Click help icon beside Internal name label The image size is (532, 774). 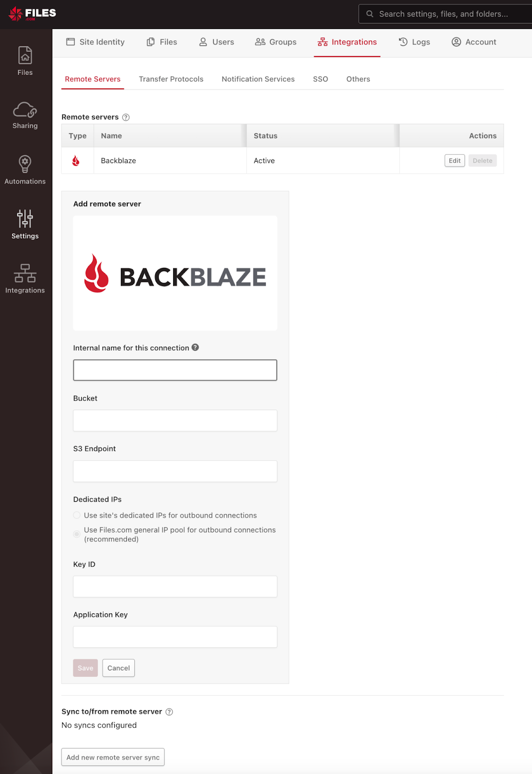point(195,347)
